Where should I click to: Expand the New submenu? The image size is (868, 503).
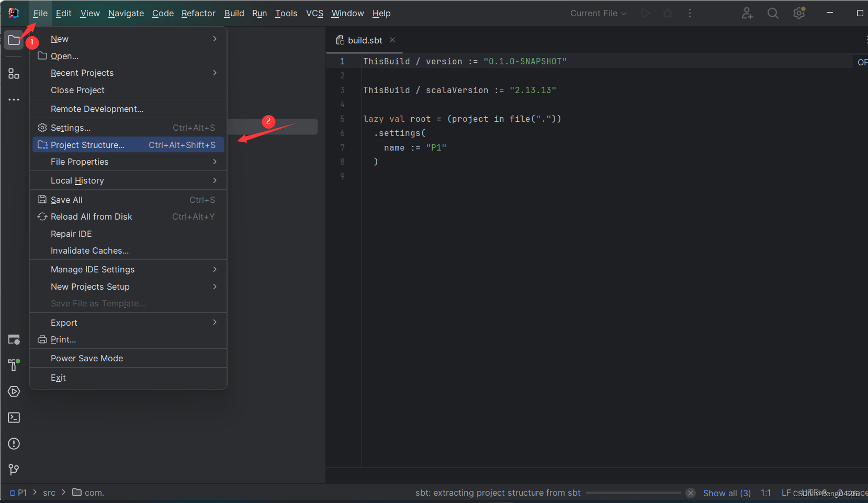click(x=128, y=39)
